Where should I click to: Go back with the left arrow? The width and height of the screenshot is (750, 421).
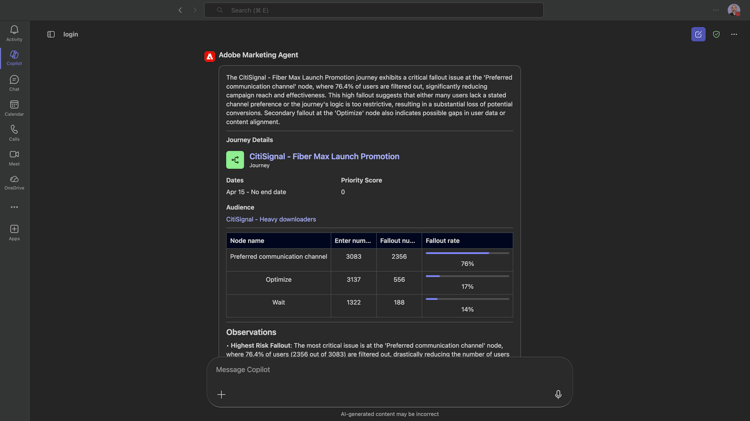[180, 10]
